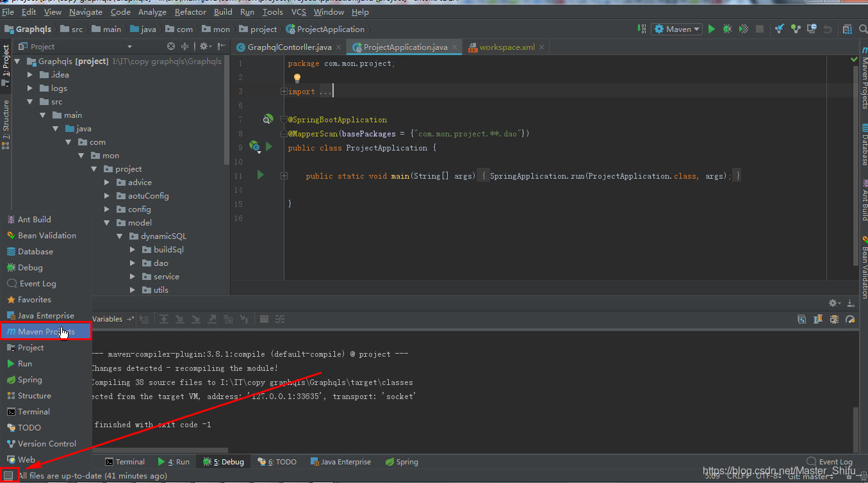Close the ProjectApplication.java tab

click(x=455, y=47)
